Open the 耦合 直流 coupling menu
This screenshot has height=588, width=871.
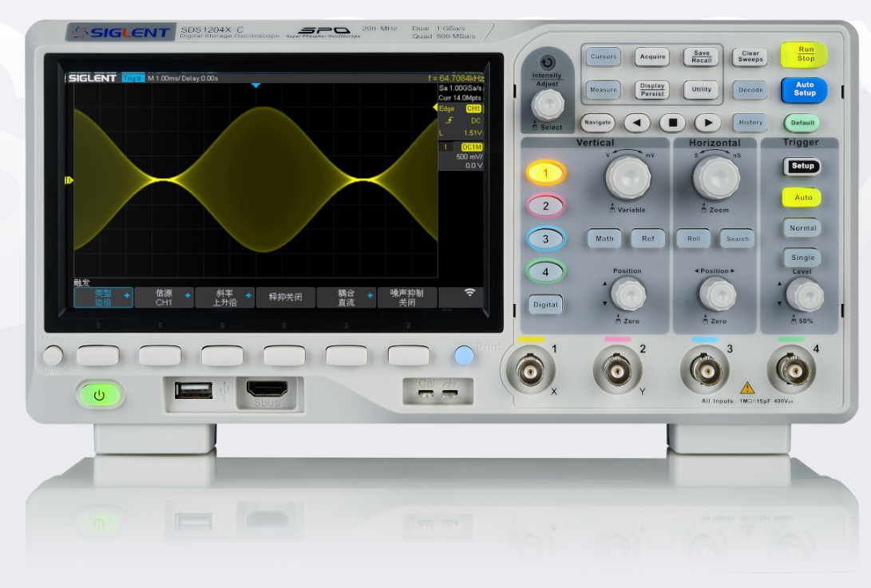coord(346,298)
